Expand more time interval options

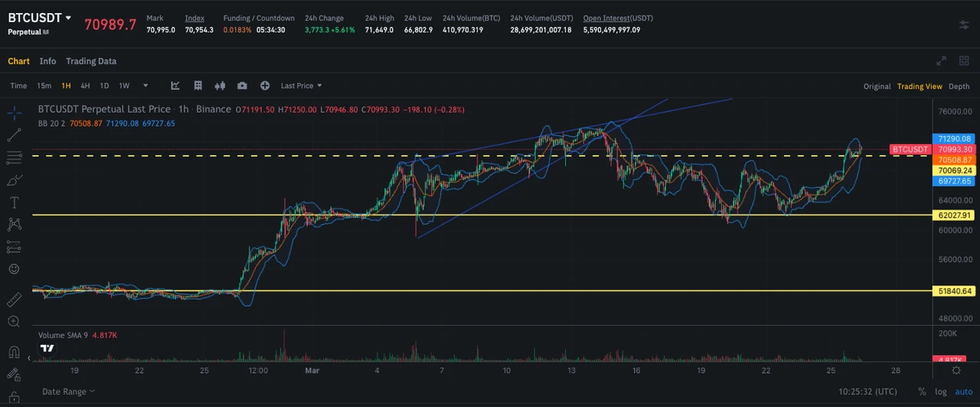click(x=145, y=86)
